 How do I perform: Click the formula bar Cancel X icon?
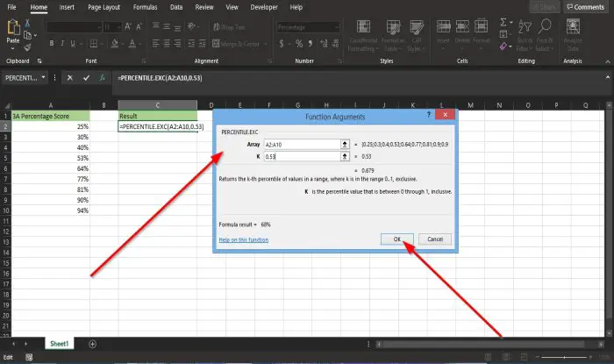point(69,78)
